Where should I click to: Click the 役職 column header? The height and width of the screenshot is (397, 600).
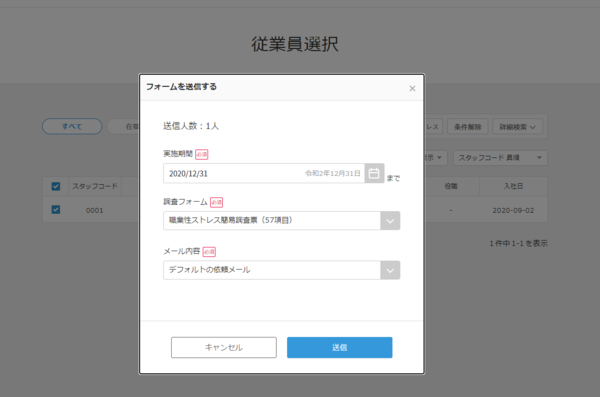(x=451, y=186)
